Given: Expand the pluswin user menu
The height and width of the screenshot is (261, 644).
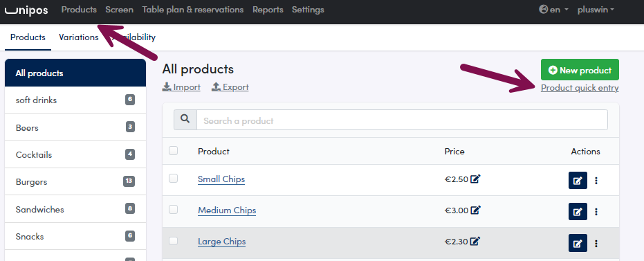Looking at the screenshot, I should click(596, 10).
